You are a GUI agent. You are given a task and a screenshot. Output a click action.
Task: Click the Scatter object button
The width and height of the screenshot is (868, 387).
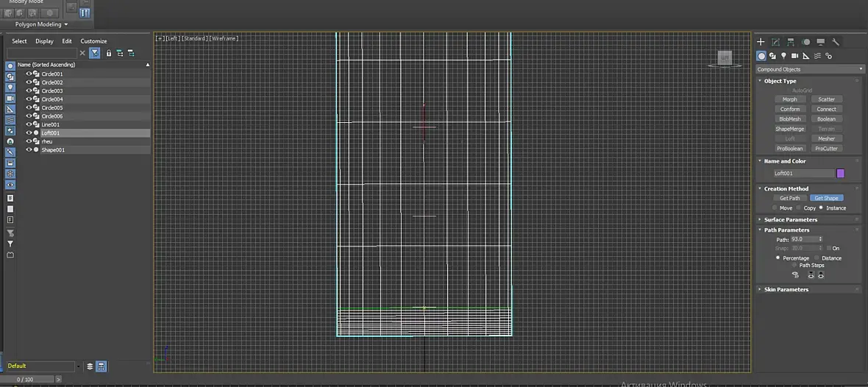coord(827,99)
